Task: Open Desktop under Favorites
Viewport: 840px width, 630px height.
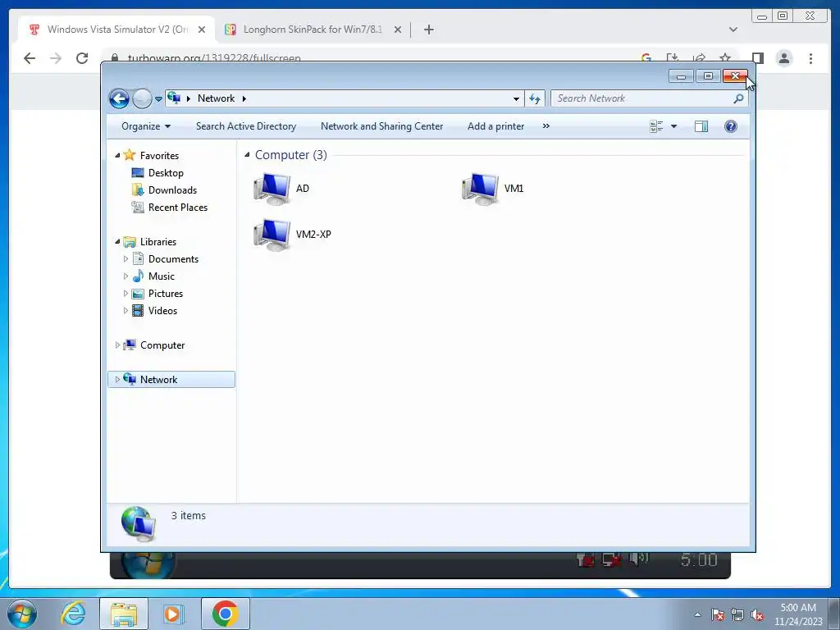Action: [x=166, y=173]
